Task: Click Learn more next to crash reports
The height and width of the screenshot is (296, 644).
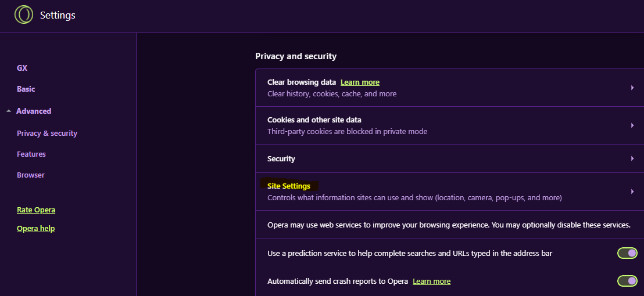Action: 431,281
